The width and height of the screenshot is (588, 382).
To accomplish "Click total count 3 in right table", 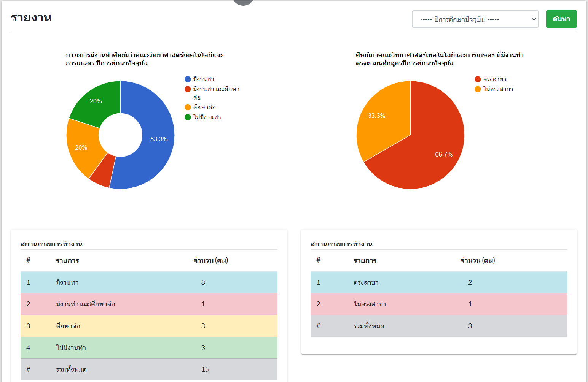I will click(x=470, y=326).
